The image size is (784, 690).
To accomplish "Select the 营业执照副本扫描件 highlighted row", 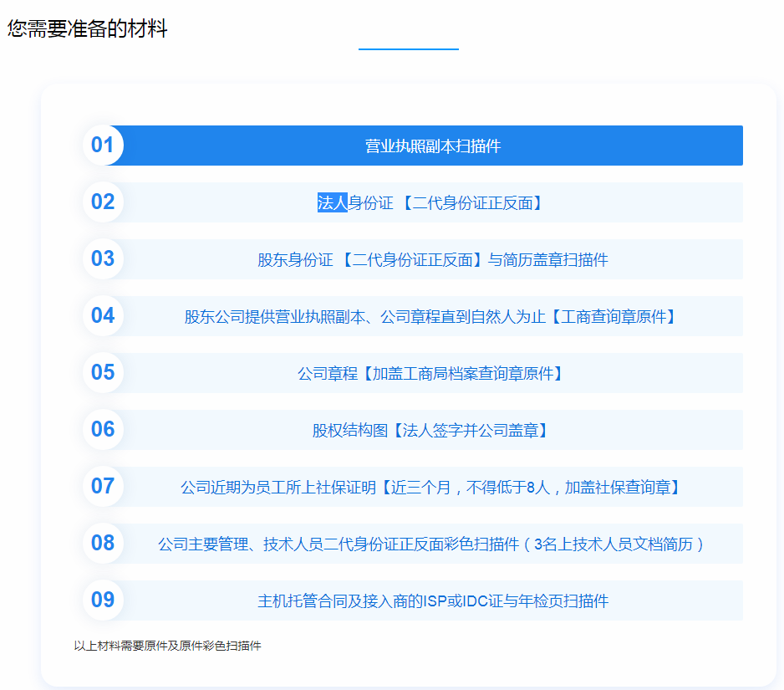I will (432, 146).
